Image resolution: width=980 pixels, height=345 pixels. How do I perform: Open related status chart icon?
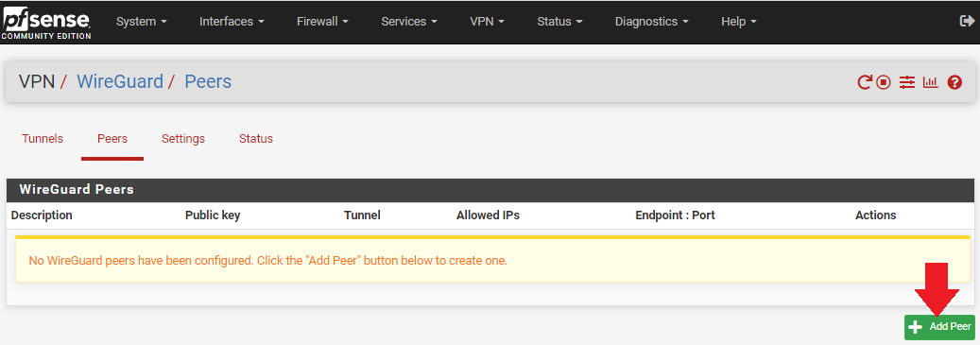click(931, 82)
